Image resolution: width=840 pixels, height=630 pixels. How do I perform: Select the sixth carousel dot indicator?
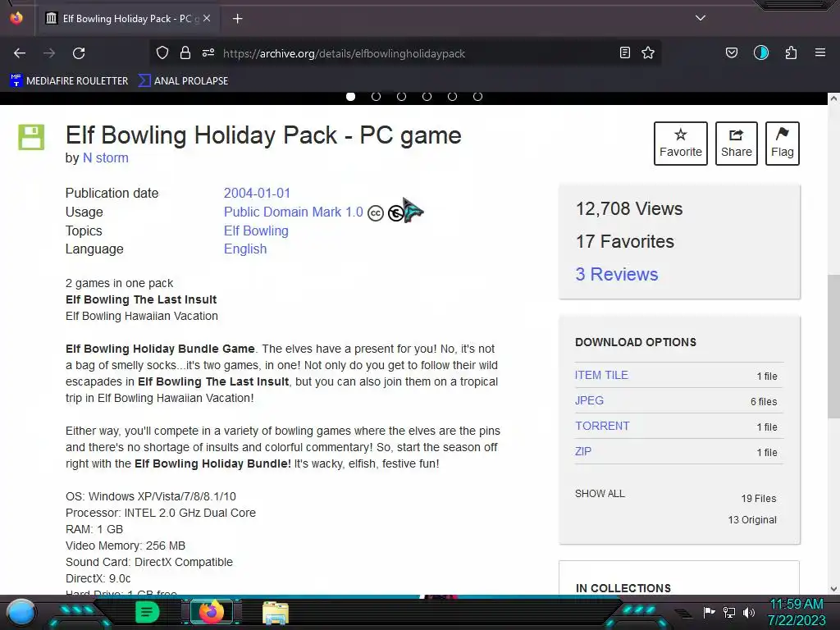pos(478,97)
